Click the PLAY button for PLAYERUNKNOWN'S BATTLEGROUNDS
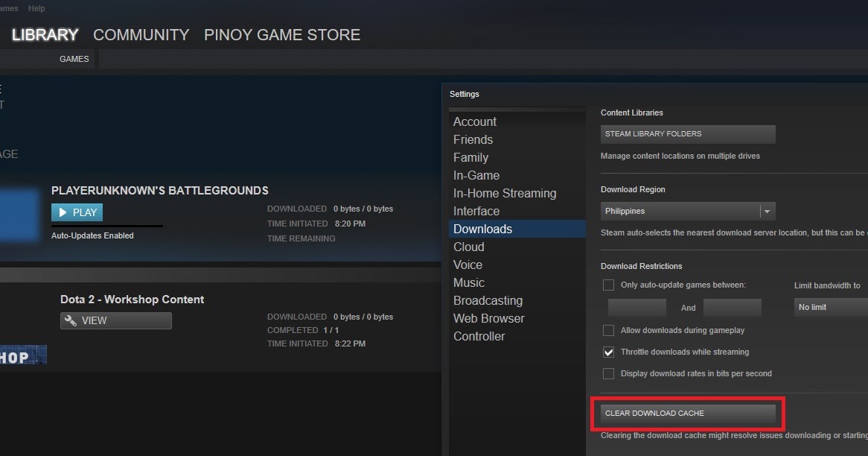Viewport: 868px width, 456px height. (77, 212)
